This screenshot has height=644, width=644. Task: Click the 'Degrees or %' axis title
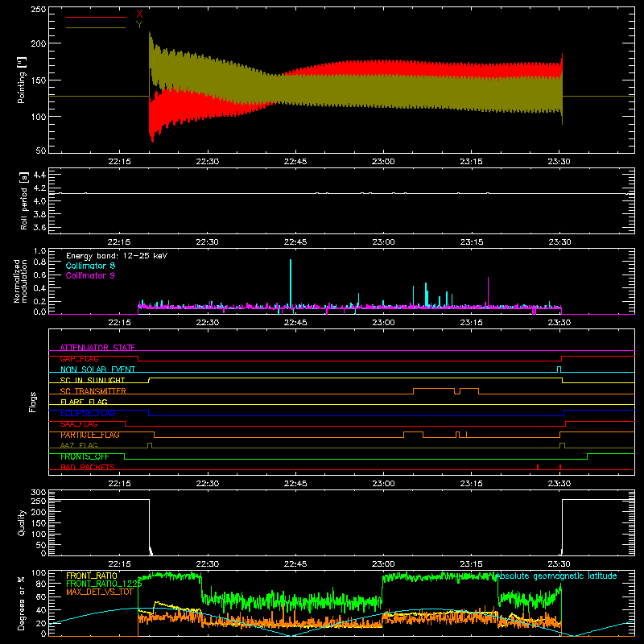coord(22,603)
